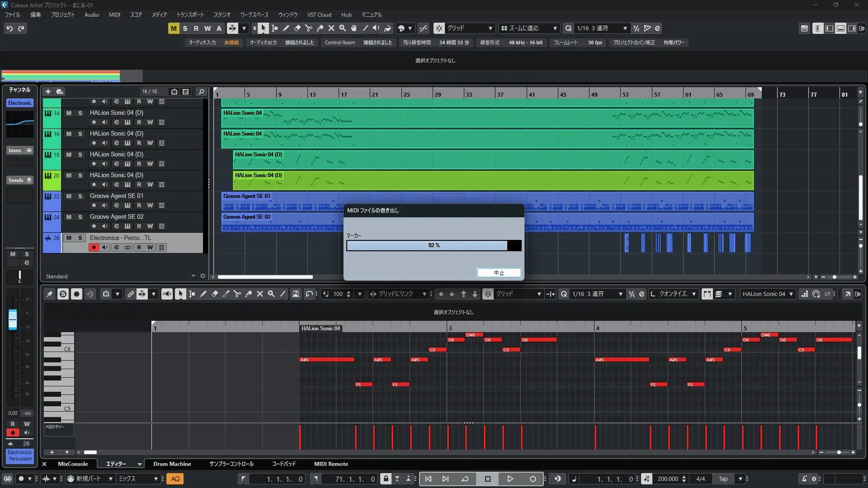This screenshot has height=488, width=868.
Task: Click the Add Track plus icon
Action: [48, 91]
